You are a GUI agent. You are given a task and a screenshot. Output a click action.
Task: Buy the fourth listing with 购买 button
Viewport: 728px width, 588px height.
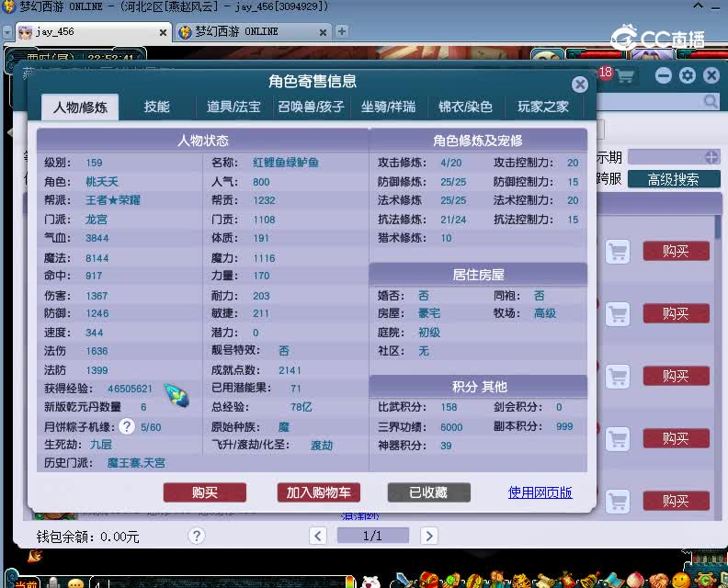[676, 438]
